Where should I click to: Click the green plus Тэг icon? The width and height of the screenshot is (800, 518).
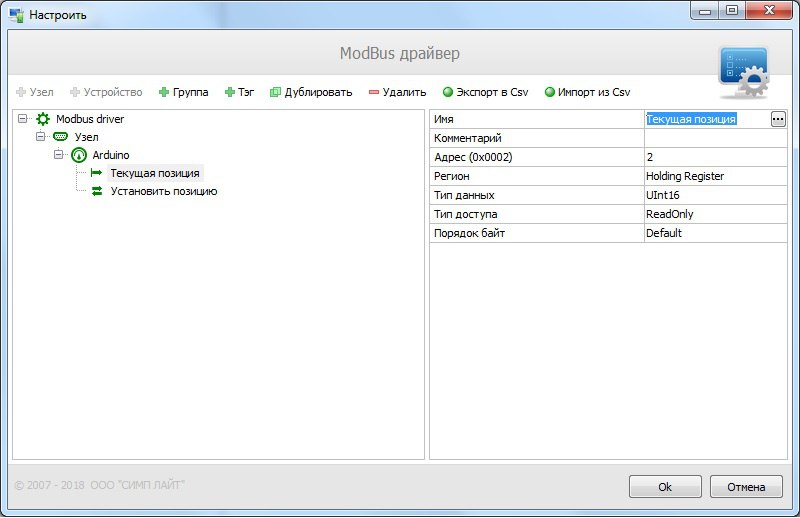tap(230, 92)
